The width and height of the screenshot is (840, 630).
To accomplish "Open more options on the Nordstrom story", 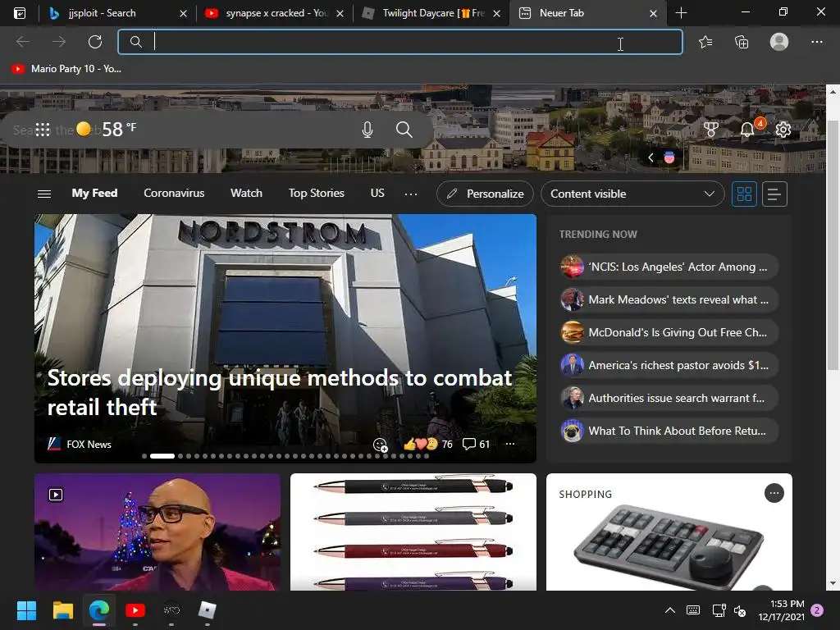I will [x=510, y=444].
